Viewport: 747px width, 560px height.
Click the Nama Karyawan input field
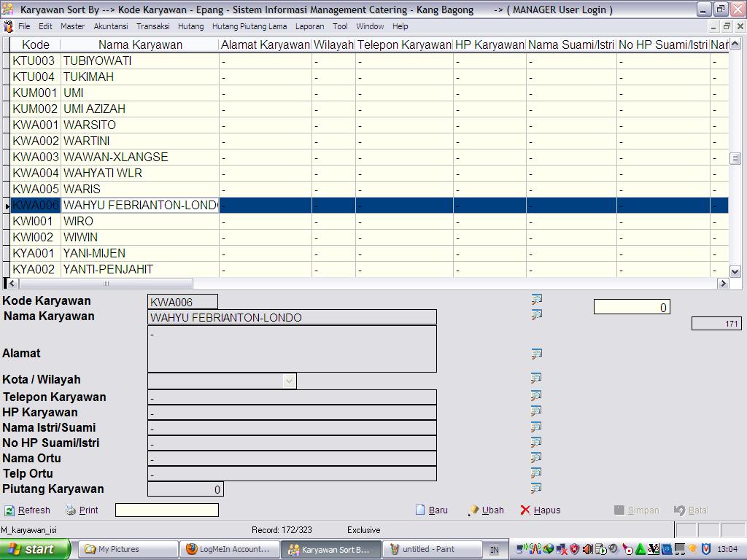(x=292, y=317)
